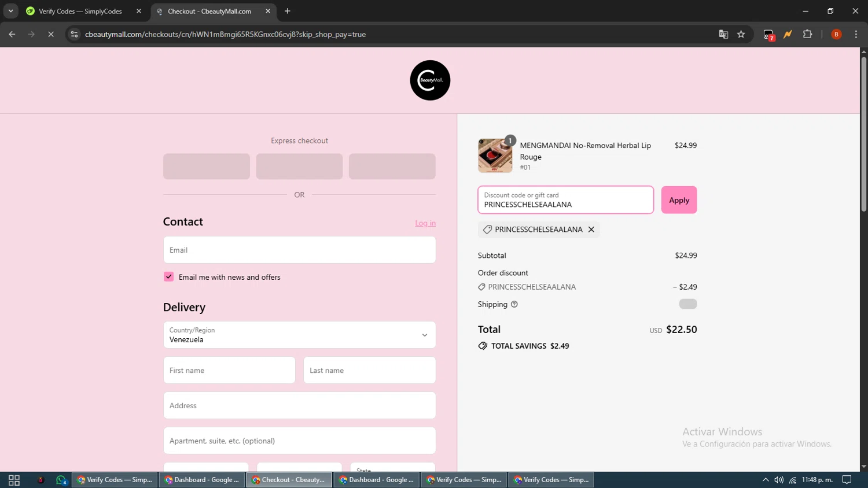Image resolution: width=868 pixels, height=488 pixels.
Task: Click the middle express checkout button
Action: [x=299, y=167]
